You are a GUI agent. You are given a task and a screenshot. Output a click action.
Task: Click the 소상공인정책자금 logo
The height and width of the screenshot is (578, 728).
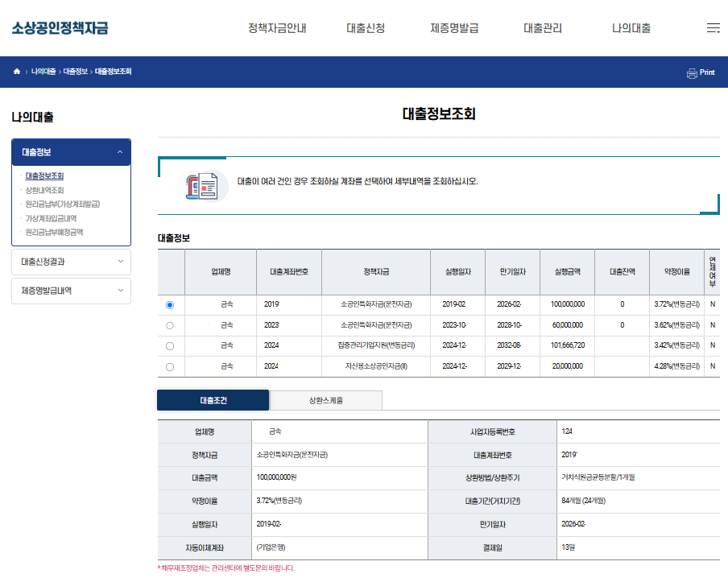60,27
